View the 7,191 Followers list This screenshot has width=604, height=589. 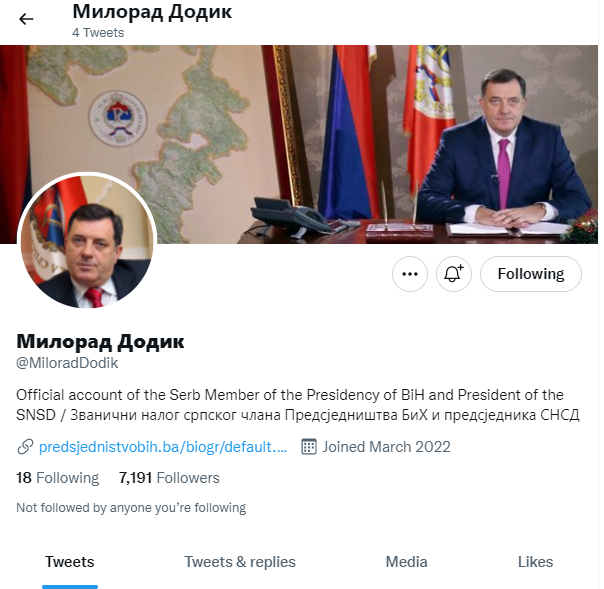[x=169, y=478]
